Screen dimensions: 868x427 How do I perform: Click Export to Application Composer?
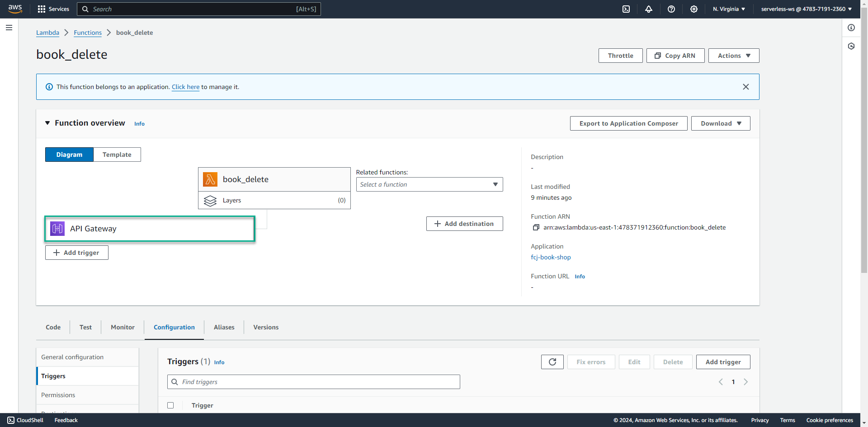(x=629, y=123)
